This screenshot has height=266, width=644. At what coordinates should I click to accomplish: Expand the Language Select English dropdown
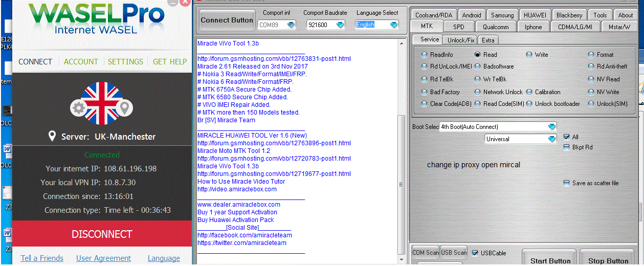(393, 25)
